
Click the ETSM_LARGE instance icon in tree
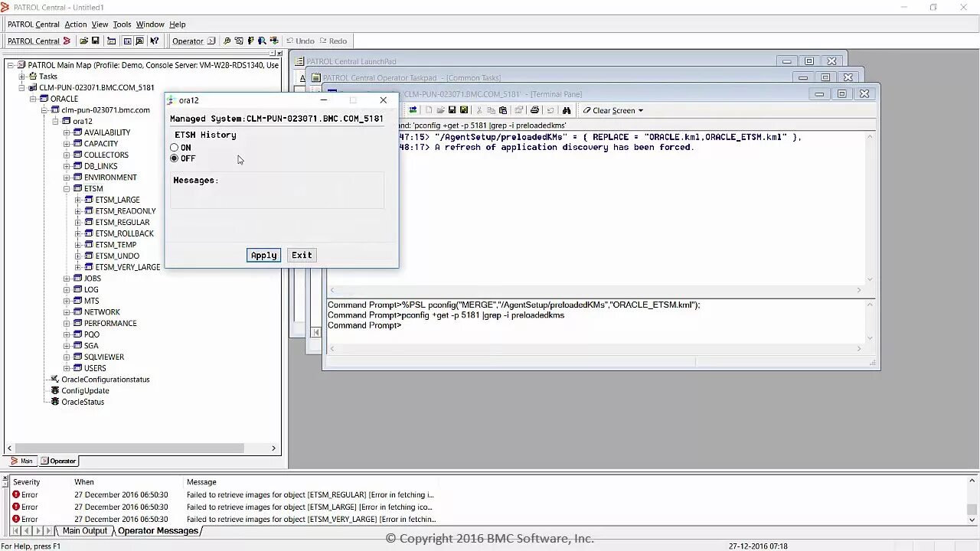tap(89, 200)
